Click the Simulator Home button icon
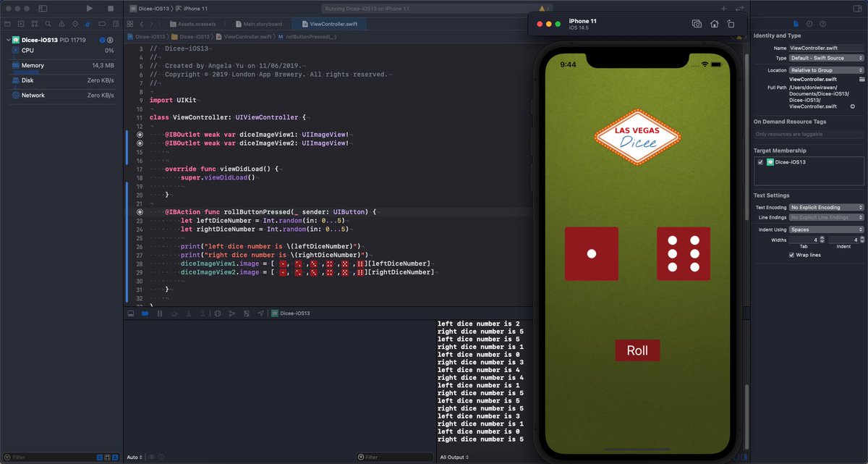The image size is (868, 464). tap(714, 24)
